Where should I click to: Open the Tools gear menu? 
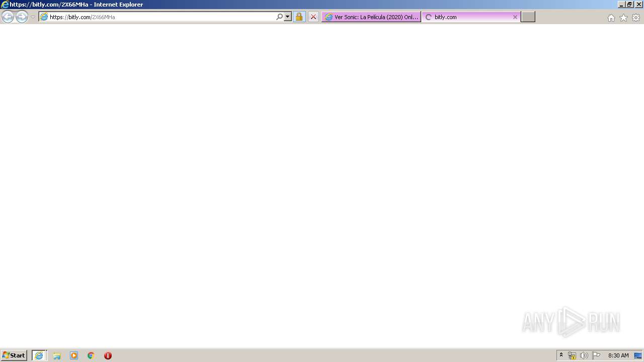click(x=636, y=18)
